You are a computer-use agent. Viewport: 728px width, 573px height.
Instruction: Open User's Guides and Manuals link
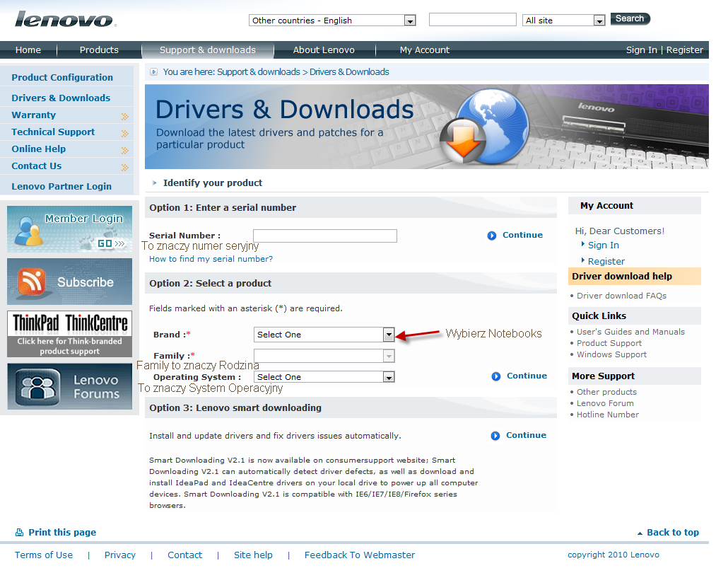(630, 332)
